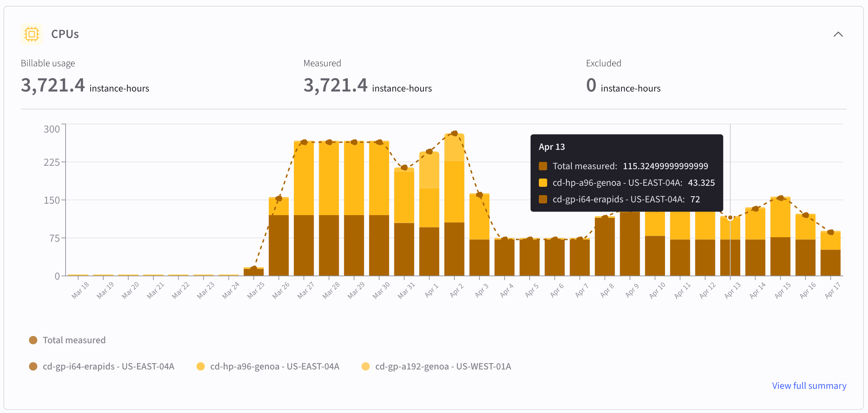
Task: Click the CPU chip icon
Action: (x=32, y=34)
